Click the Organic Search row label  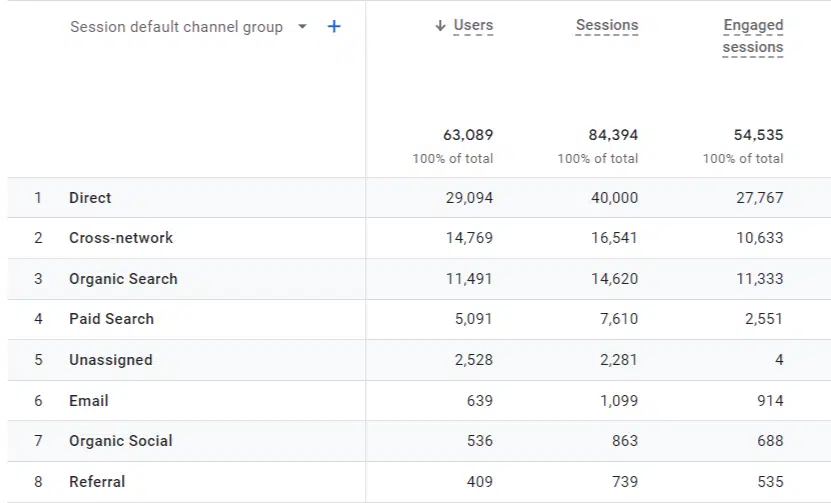(x=123, y=279)
